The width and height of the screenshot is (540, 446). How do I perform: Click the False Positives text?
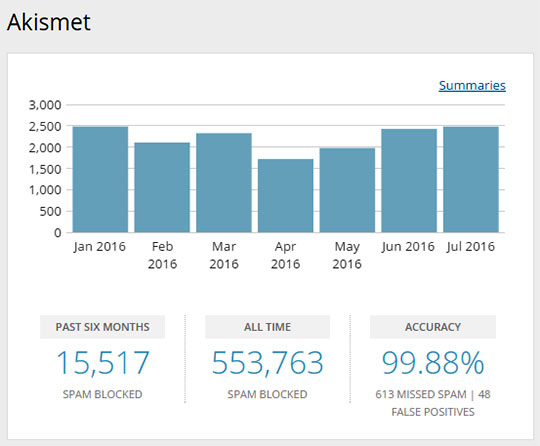433,412
